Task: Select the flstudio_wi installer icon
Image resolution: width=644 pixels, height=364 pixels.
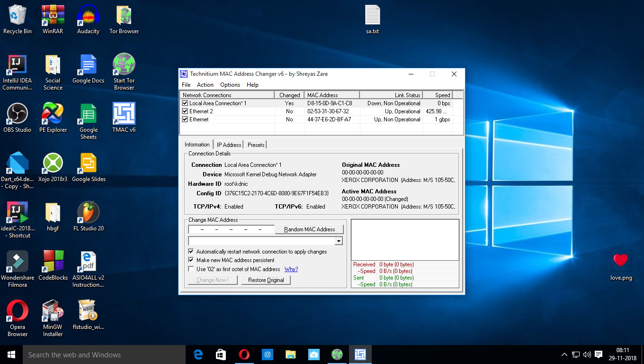Action: pyautogui.click(x=89, y=315)
